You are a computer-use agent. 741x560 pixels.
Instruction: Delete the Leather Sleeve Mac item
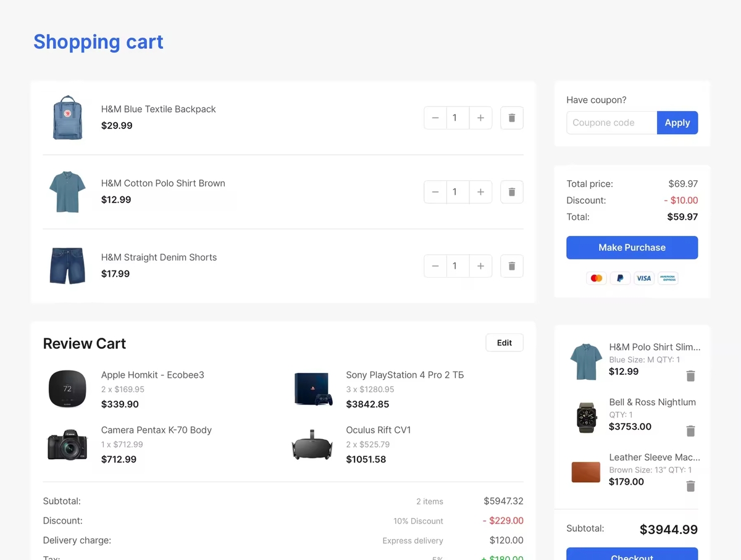690,487
